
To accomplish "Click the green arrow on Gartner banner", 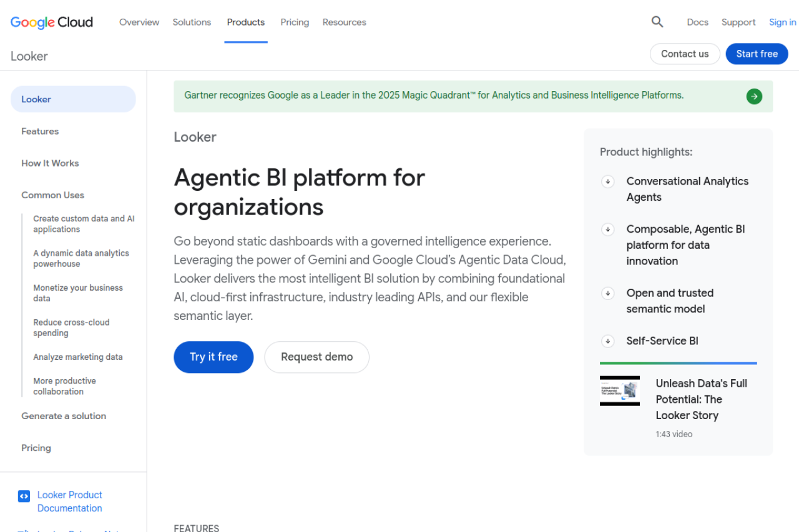I will pos(754,96).
